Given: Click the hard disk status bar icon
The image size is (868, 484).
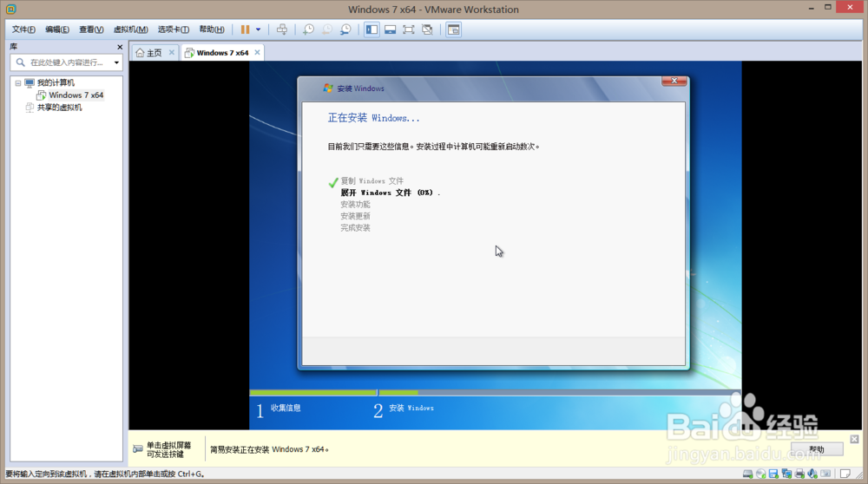Looking at the screenshot, I should [748, 474].
